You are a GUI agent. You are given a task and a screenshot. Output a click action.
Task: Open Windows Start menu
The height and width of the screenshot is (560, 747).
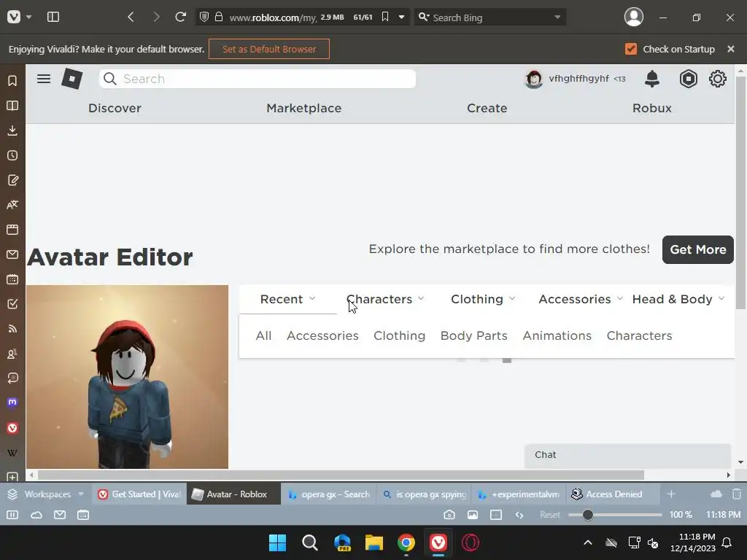(277, 542)
